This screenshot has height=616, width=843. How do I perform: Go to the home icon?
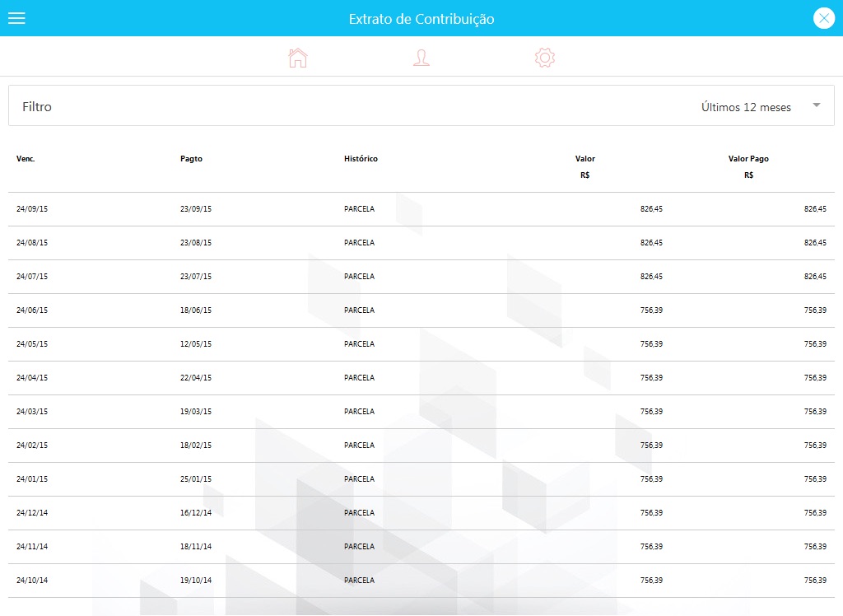pyautogui.click(x=297, y=58)
